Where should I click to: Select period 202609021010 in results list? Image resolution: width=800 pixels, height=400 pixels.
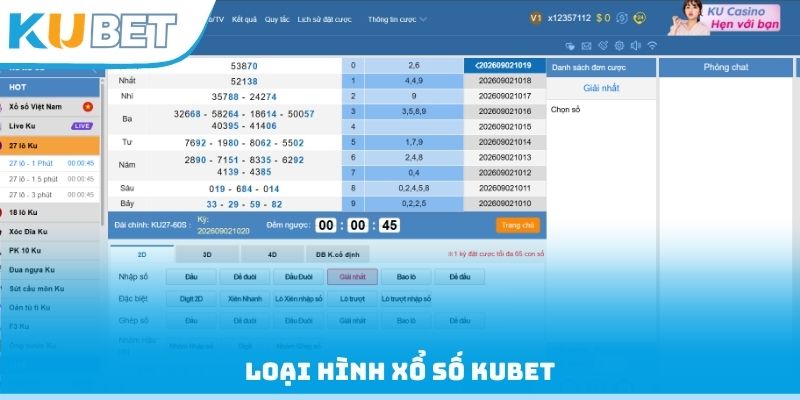click(x=505, y=204)
